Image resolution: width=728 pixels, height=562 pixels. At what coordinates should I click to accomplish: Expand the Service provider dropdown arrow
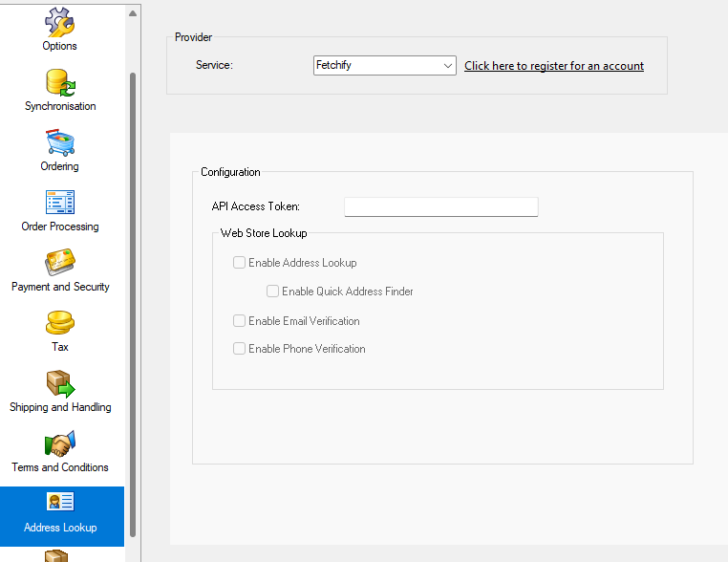pos(448,66)
